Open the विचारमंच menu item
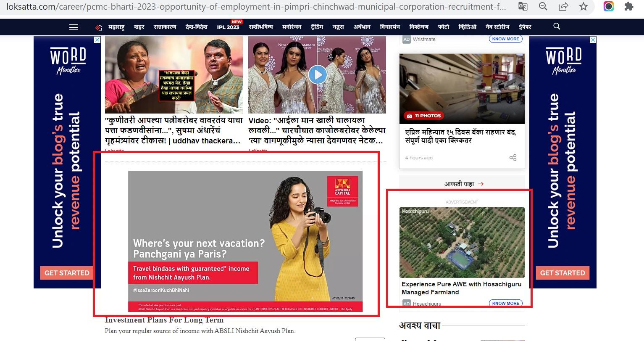The image size is (644, 341). (390, 27)
